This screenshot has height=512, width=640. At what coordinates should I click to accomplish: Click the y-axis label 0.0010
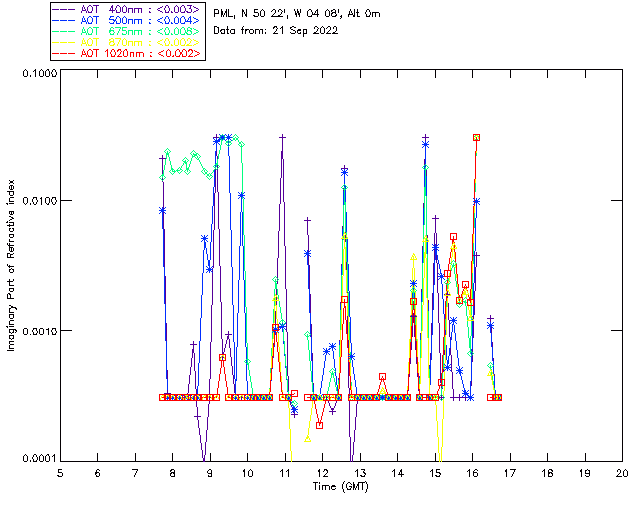[39, 330]
